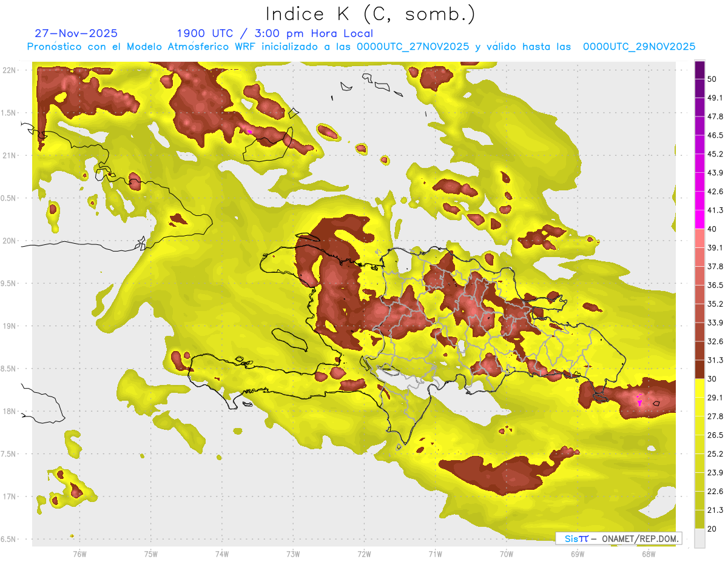Pick the dark purple colorbar segment between 49.1 and 50
728x562 pixels.
click(699, 89)
